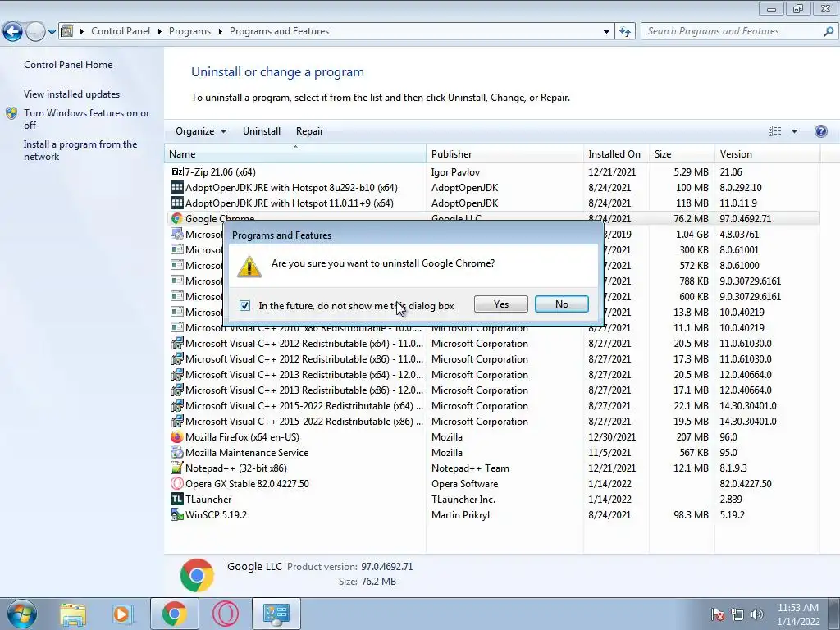The height and width of the screenshot is (630, 840).
Task: Click the Opera GX Stable icon in the list
Action: tap(177, 484)
